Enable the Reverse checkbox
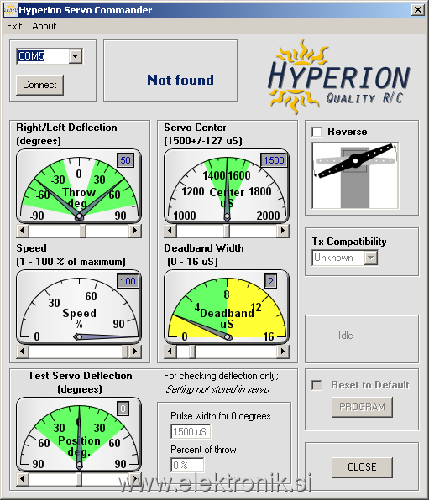The image size is (429, 500). click(x=316, y=132)
